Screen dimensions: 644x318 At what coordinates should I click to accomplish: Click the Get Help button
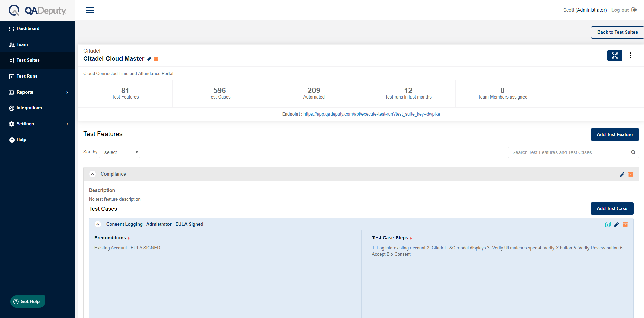pyautogui.click(x=28, y=302)
